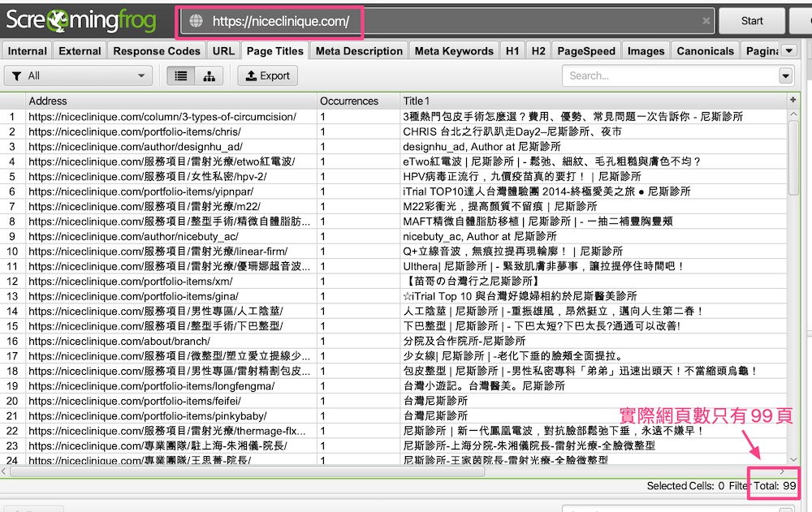Screen dimensions: 812x512
Task: Click the scroll left arrow
Action: pyautogui.click(x=3, y=471)
